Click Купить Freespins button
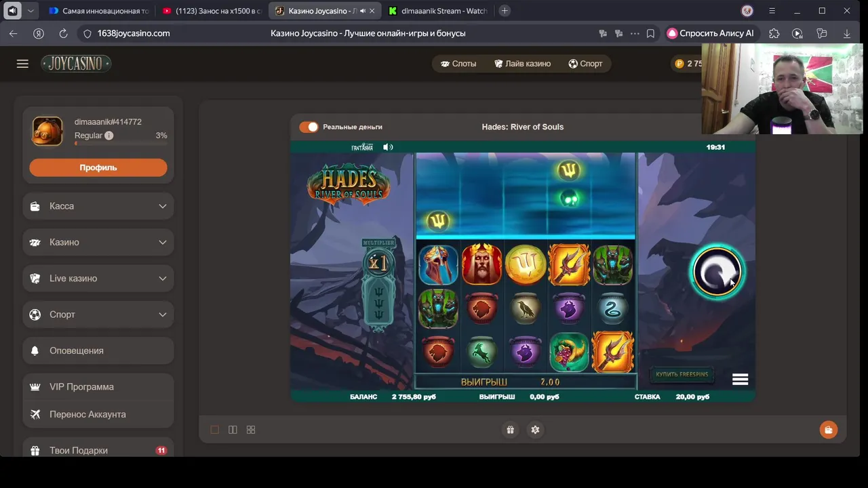Image resolution: width=868 pixels, height=488 pixels. 682,374
